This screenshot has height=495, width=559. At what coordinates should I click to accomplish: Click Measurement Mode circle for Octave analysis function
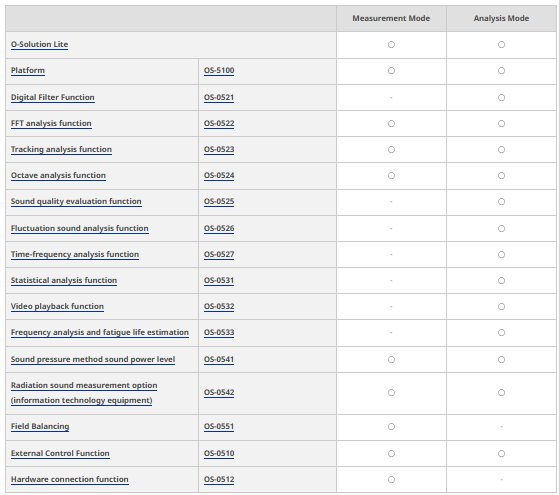coord(391,176)
